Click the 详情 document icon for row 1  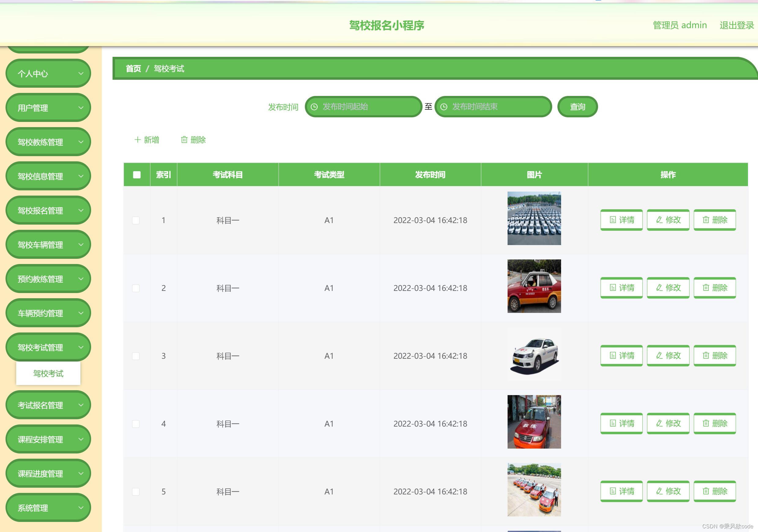[x=613, y=220]
